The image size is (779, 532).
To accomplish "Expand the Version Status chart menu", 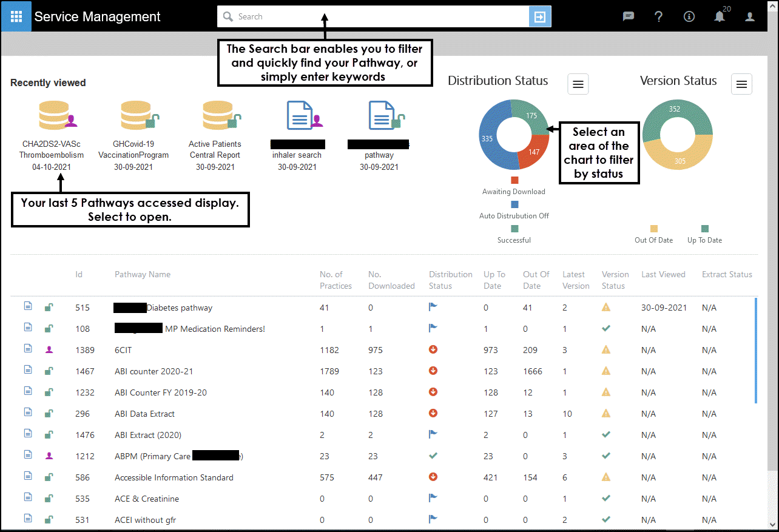I will click(741, 84).
